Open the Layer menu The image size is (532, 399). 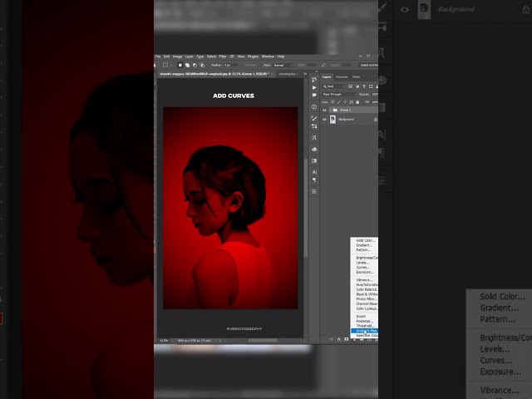(190, 57)
